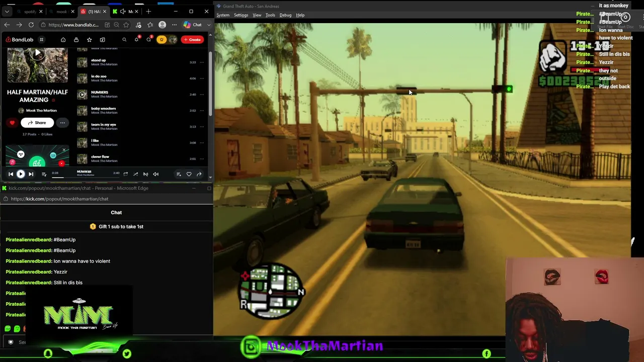Skip to next track in player
The image size is (644, 362).
[31, 174]
